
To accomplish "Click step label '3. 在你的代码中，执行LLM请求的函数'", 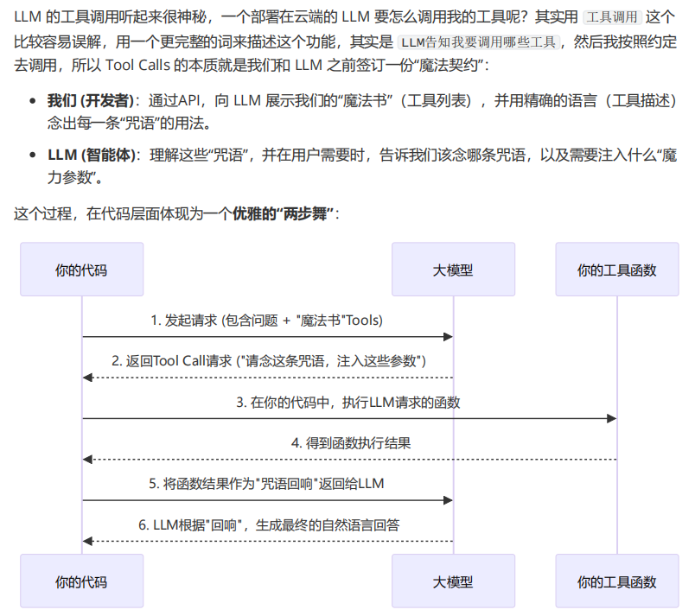I will 348,402.
